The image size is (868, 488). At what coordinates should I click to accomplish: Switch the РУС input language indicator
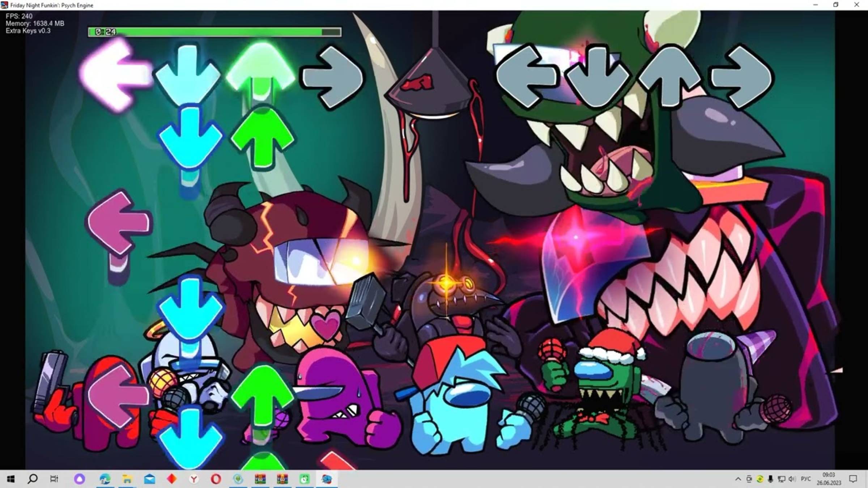pos(805,479)
